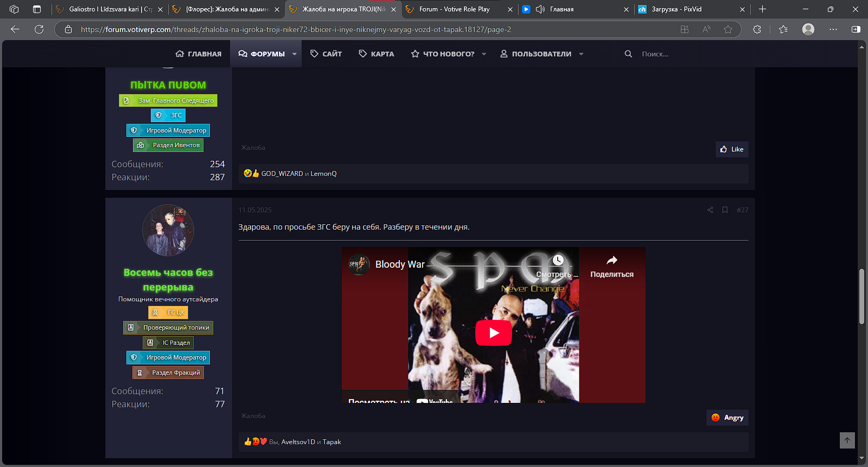868x467 pixels.
Task: Go back to the previous page
Action: 15,29
